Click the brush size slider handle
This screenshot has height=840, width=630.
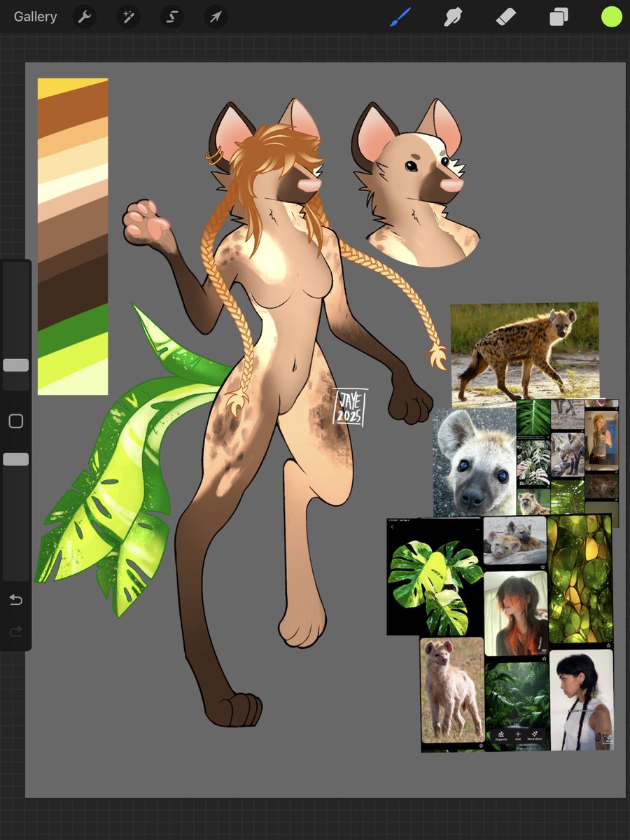(15, 365)
